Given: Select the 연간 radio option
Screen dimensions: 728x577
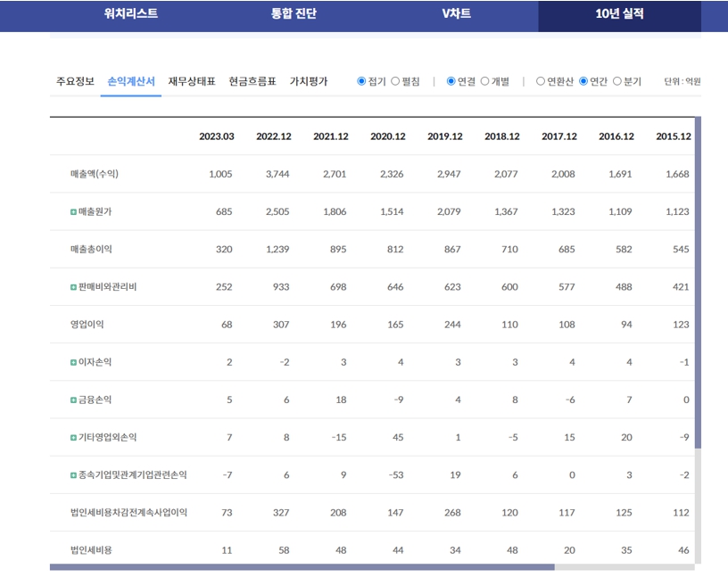Looking at the screenshot, I should [583, 81].
